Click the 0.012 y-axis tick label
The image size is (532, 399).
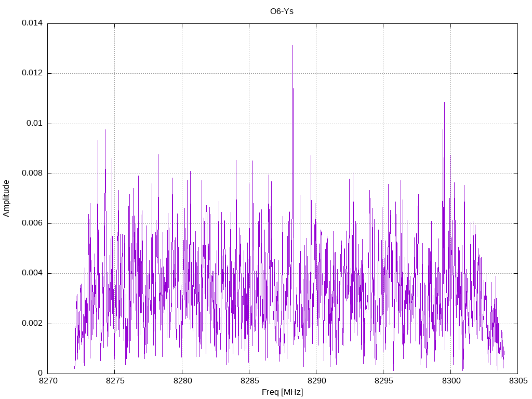(32, 73)
